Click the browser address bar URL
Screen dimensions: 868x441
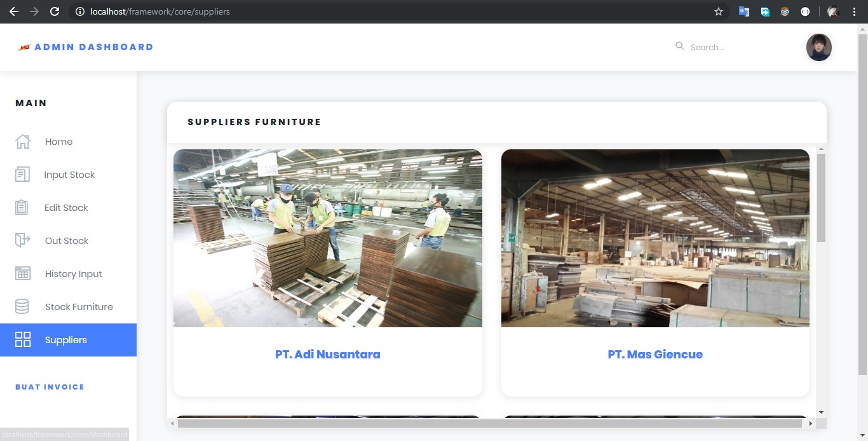click(160, 11)
